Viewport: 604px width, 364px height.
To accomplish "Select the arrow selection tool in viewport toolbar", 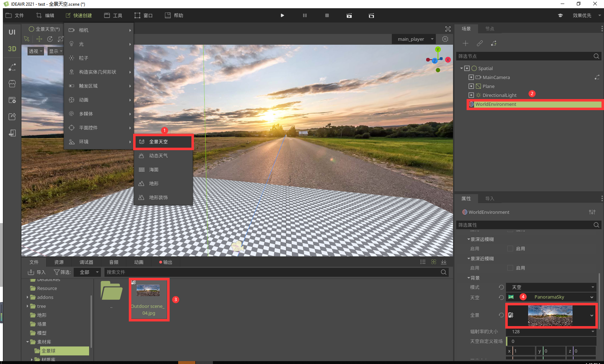I will pyautogui.click(x=26, y=39).
